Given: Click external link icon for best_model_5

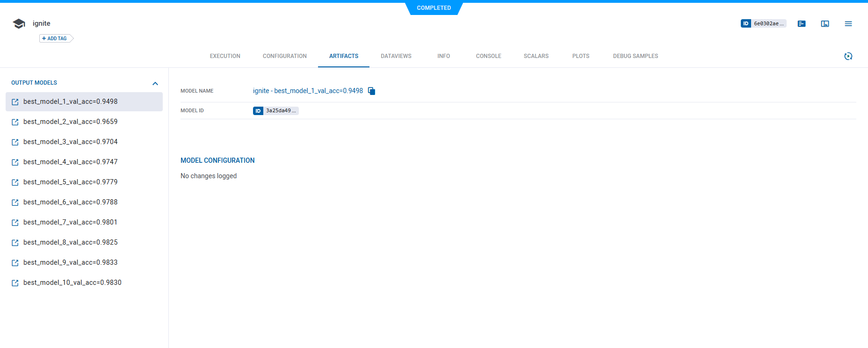Looking at the screenshot, I should click(15, 182).
